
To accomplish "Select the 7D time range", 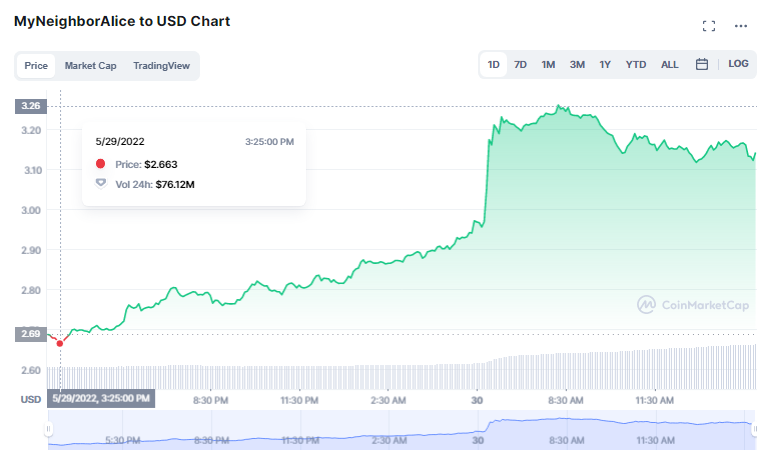I will coord(520,64).
